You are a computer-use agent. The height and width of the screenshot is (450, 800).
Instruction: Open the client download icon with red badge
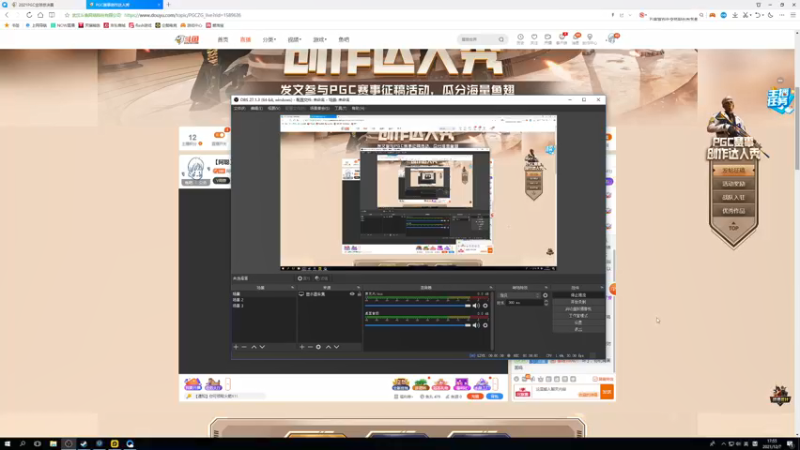(x=562, y=39)
